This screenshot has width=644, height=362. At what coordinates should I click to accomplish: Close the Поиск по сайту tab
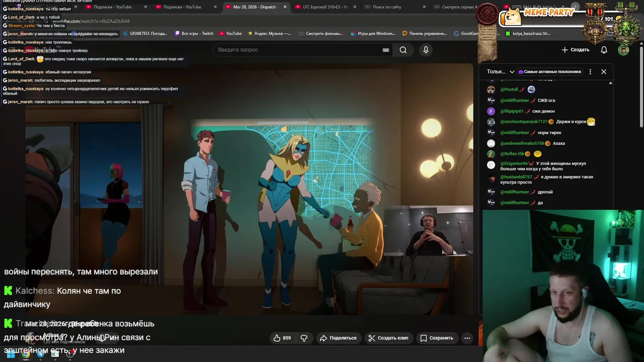pos(424,7)
